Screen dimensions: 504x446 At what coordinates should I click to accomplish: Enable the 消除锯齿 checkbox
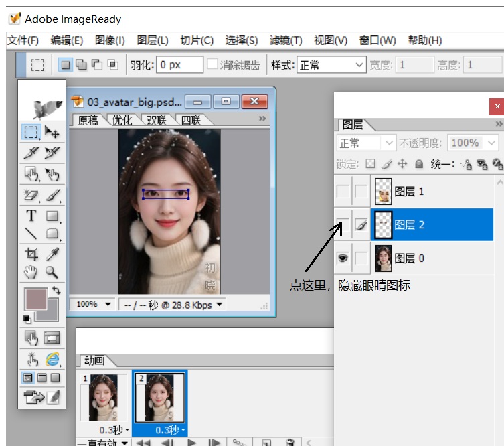pyautogui.click(x=212, y=65)
